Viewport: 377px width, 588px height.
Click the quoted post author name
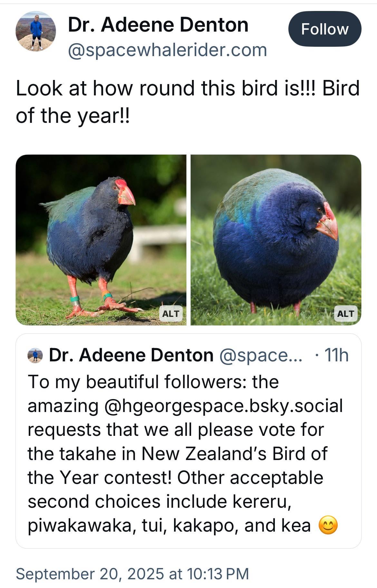131,355
